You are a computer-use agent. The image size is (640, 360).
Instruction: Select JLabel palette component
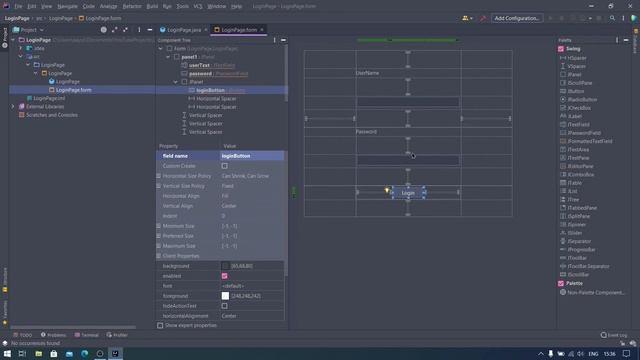[x=571, y=116]
